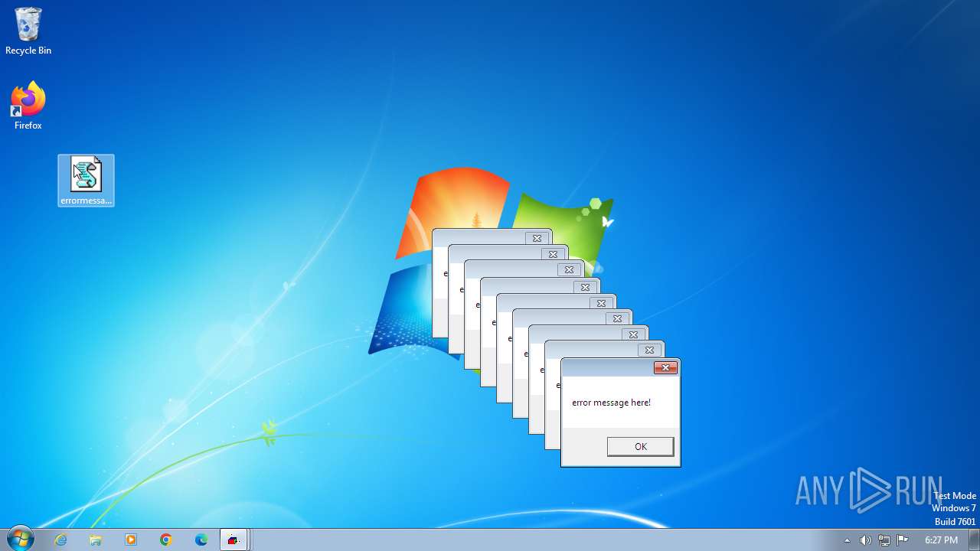Close the rearmost stacked error dialog
Screen dimensions: 980x551
click(537, 239)
